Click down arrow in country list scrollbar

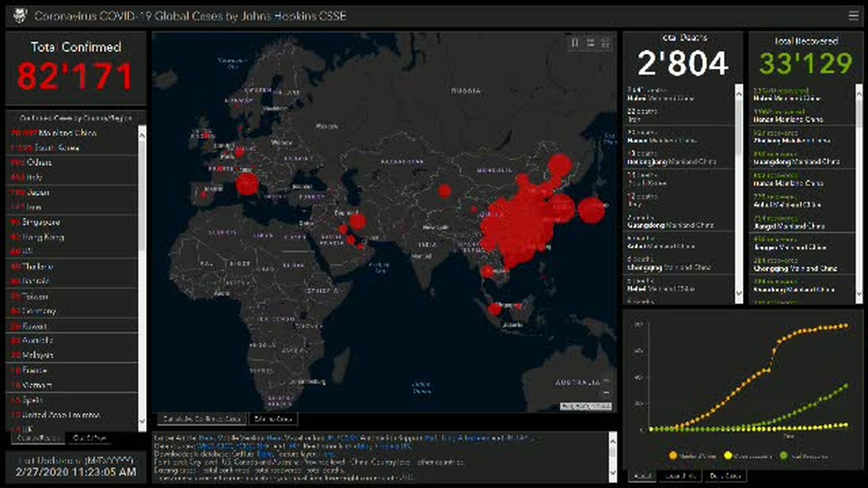(142, 421)
